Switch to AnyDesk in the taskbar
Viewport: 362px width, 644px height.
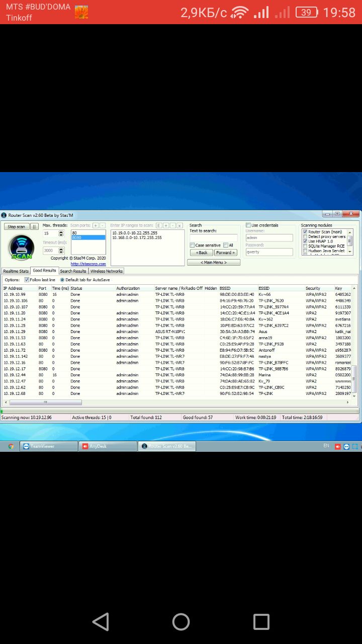point(109,446)
